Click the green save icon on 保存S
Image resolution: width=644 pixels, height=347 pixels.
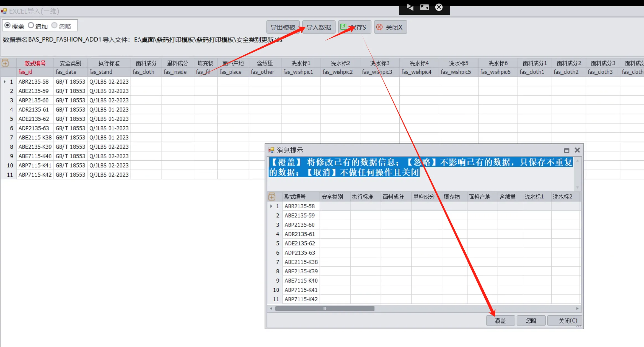click(x=343, y=27)
